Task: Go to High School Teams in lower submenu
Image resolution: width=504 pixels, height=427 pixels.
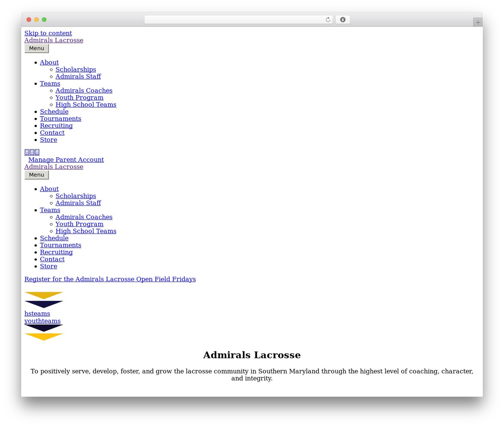Action: click(x=86, y=231)
